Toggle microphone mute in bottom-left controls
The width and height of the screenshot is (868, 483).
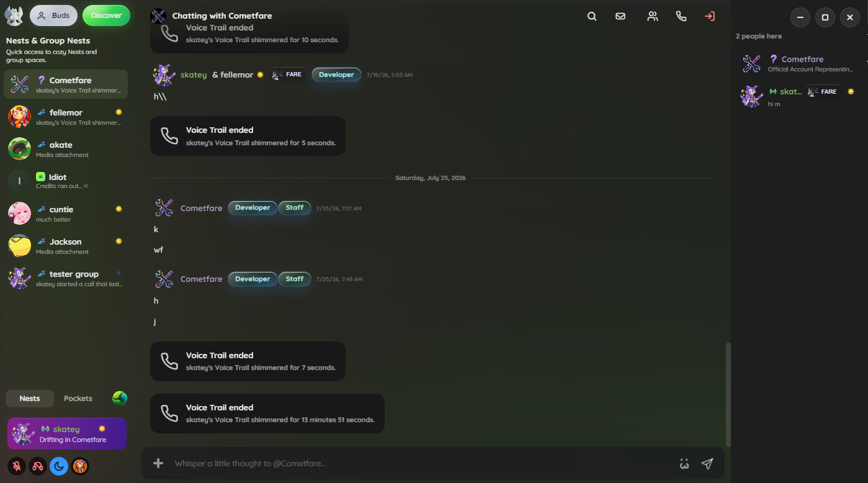(17, 466)
